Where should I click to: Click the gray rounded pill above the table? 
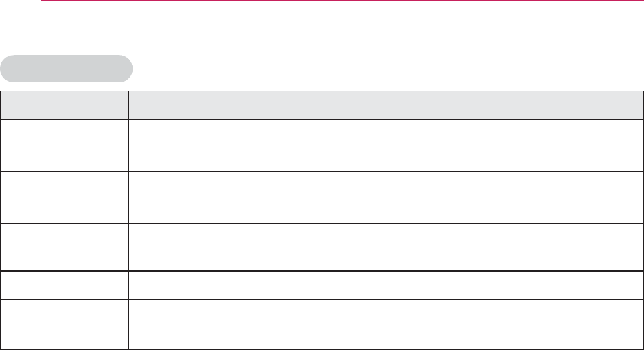tap(66, 69)
